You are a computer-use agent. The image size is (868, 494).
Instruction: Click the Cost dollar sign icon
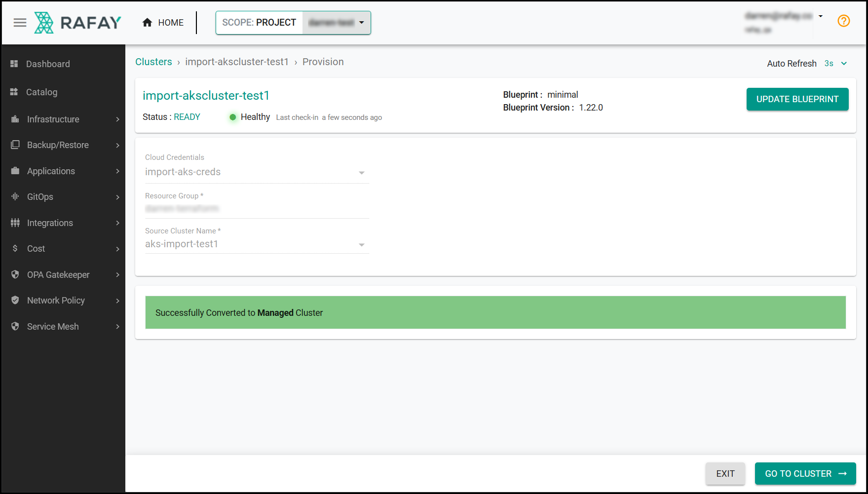click(x=15, y=248)
